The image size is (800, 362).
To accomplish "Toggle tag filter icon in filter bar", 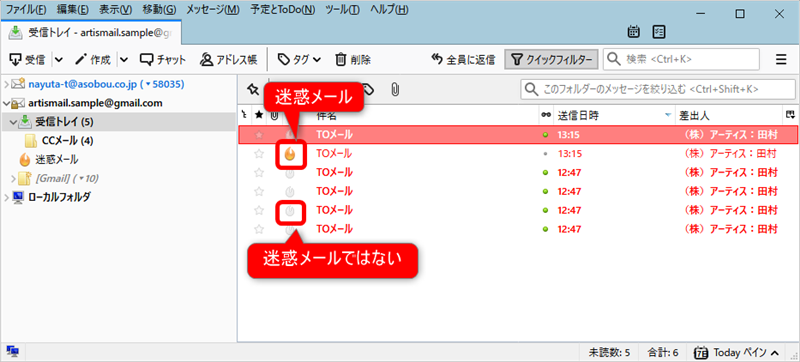I will click(368, 90).
